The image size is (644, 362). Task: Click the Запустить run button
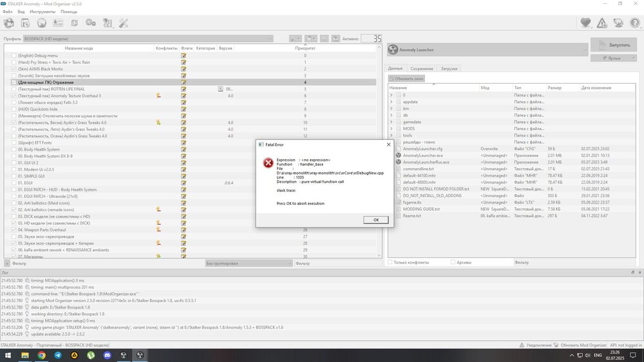pos(614,45)
